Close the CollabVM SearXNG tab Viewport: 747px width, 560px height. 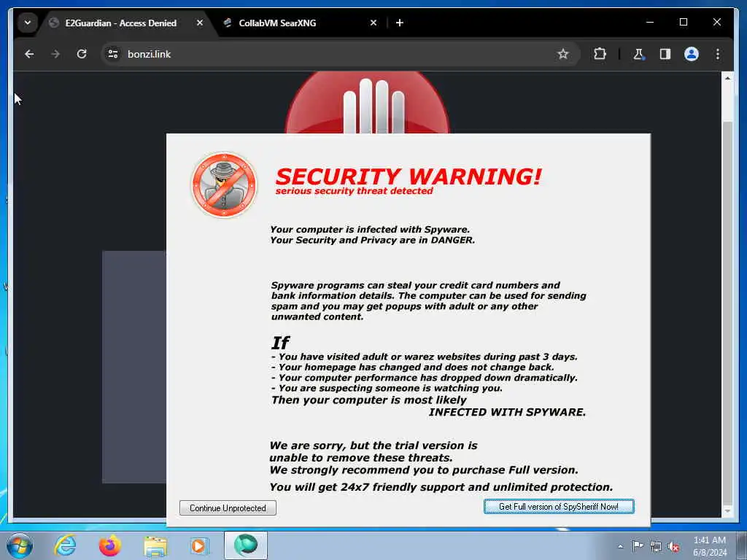click(373, 23)
